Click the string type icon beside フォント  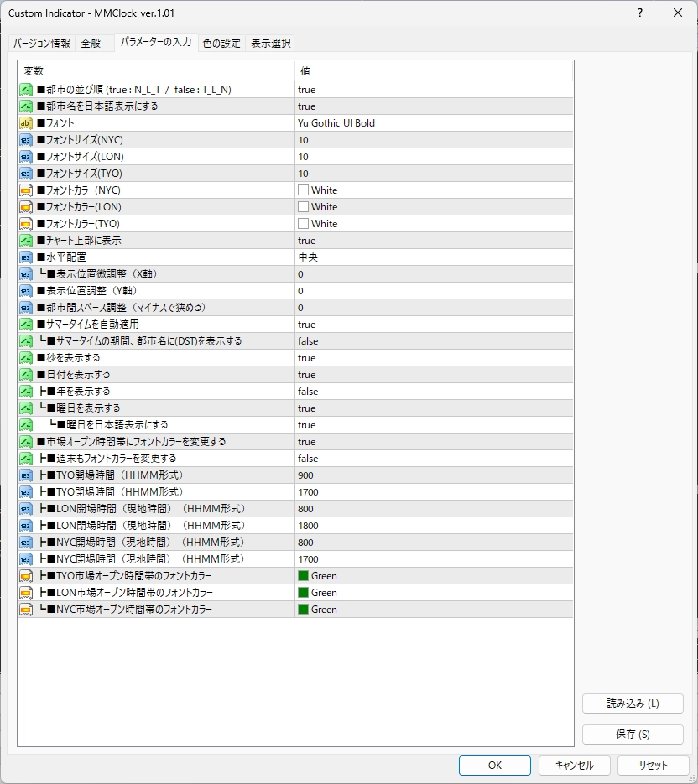[x=26, y=123]
